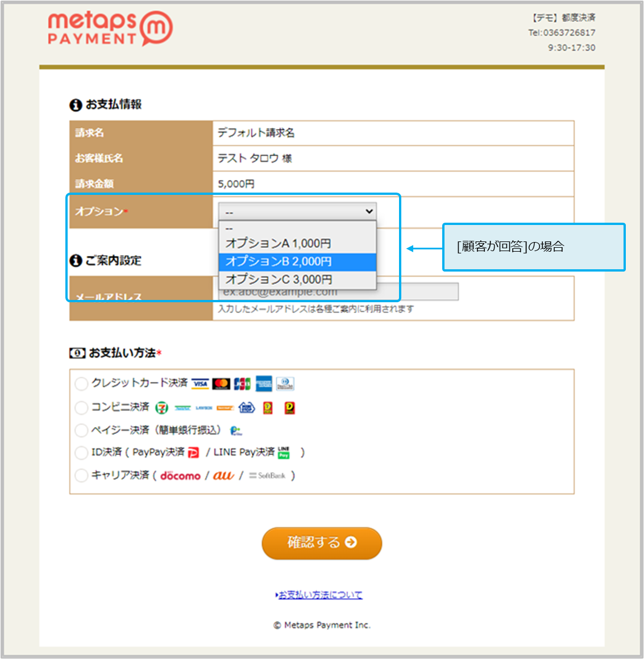
Task: Collapse the オプション dropdown arrow
Action: click(369, 211)
